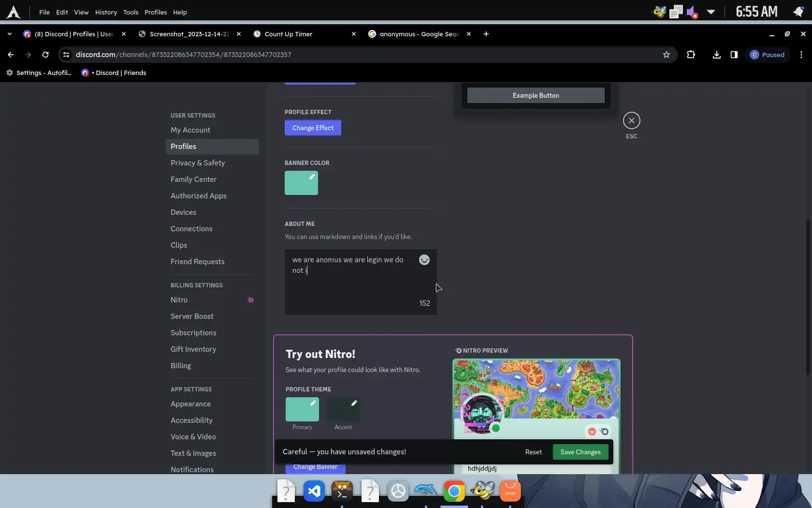Viewport: 812px width, 508px height.
Task: Open the Chrome three-dot menu
Action: [x=801, y=55]
